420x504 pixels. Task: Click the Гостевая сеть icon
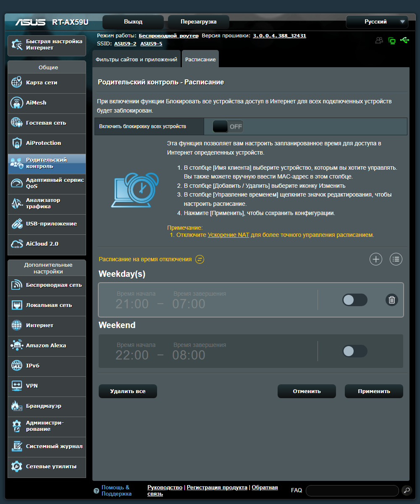17,123
